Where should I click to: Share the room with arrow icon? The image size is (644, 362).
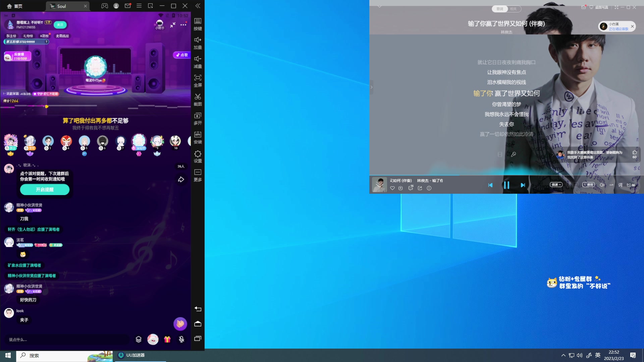pyautogui.click(x=181, y=180)
